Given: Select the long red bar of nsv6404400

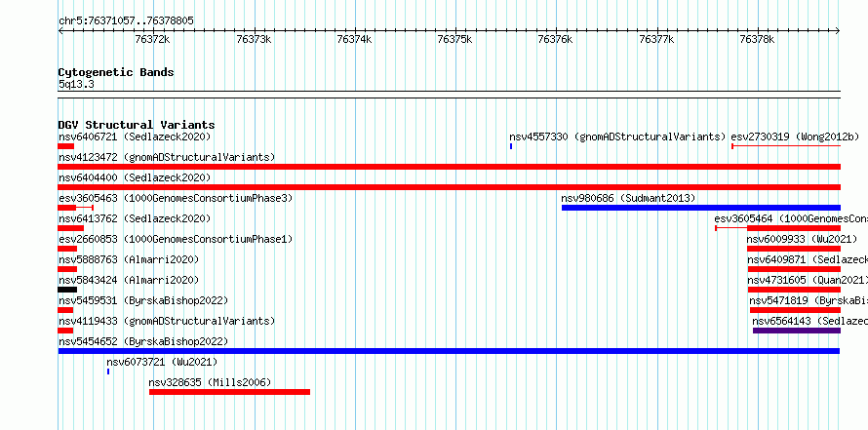Looking at the screenshot, I should click(x=450, y=187).
